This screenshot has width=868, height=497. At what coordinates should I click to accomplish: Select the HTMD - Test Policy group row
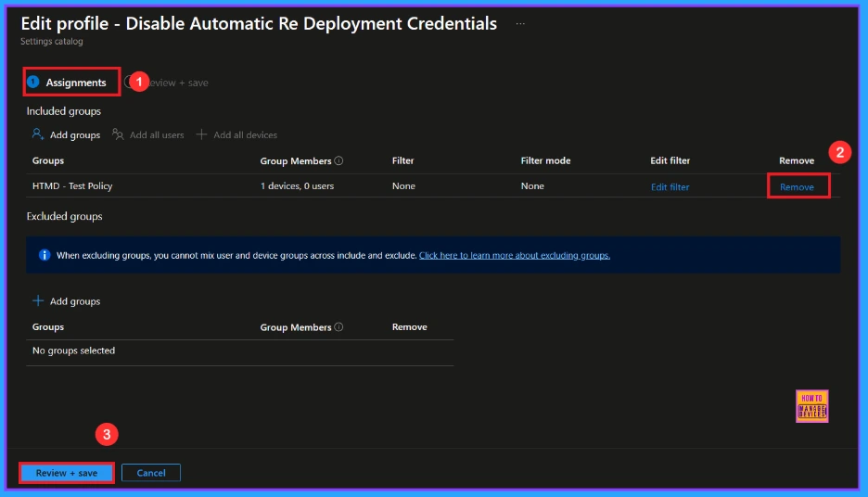(72, 186)
